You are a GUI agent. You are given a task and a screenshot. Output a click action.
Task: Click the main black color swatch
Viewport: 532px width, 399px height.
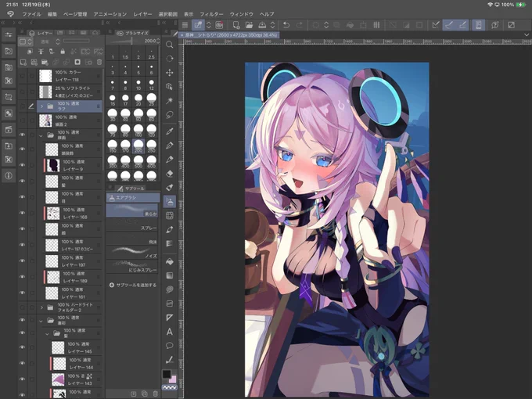pyautogui.click(x=167, y=374)
